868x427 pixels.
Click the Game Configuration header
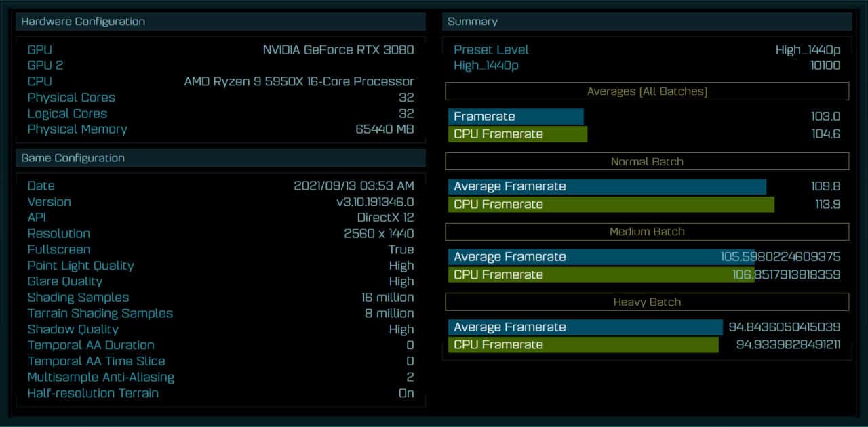coord(220,158)
